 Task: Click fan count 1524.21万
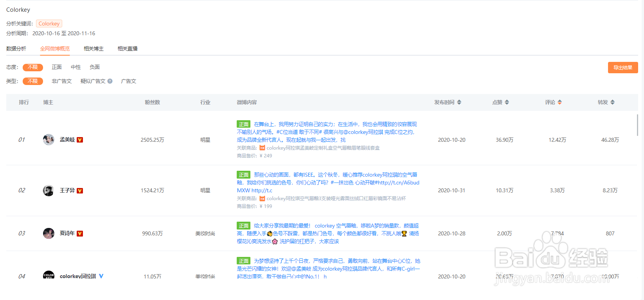[x=153, y=191]
